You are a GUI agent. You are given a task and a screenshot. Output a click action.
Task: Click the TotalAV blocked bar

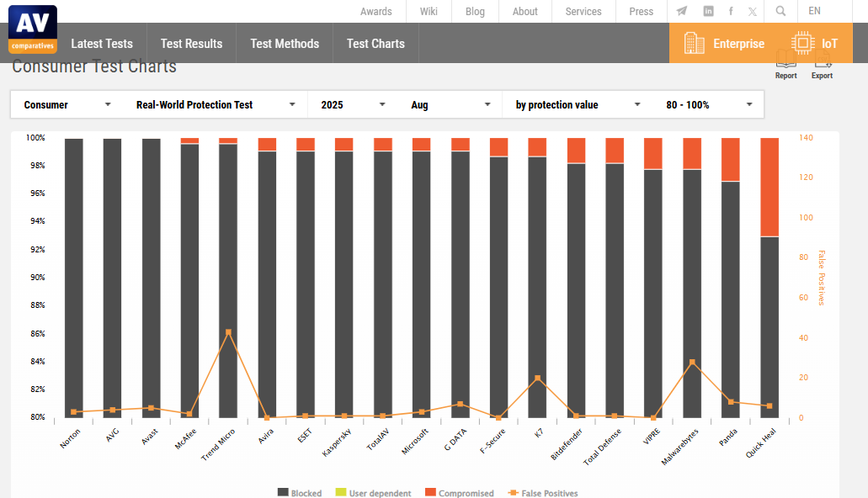pyautogui.click(x=382, y=284)
